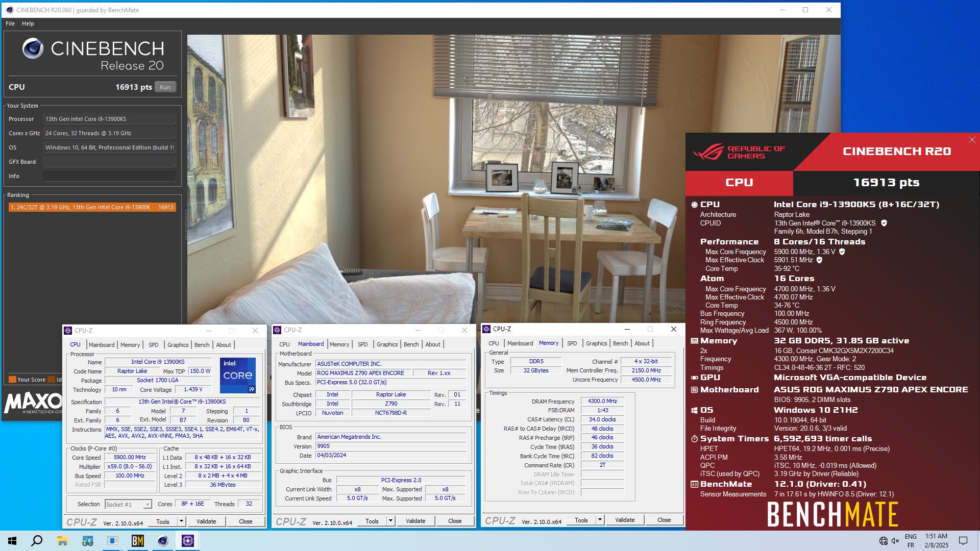Open taskbar network globe icon
The width and height of the screenshot is (980, 551).
tap(884, 541)
